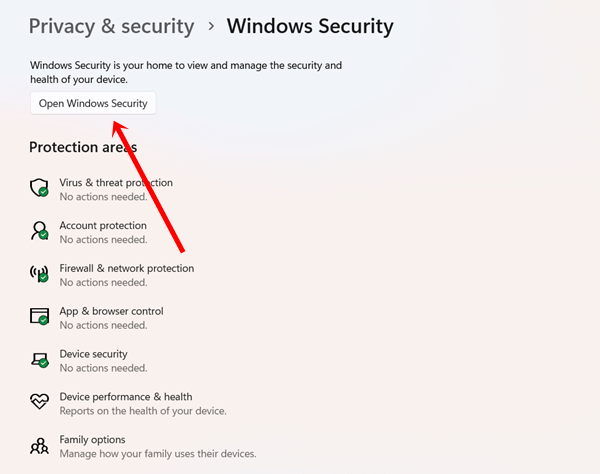The width and height of the screenshot is (600, 474).
Task: Click the Virus & threat protection shield icon
Action: pos(40,189)
